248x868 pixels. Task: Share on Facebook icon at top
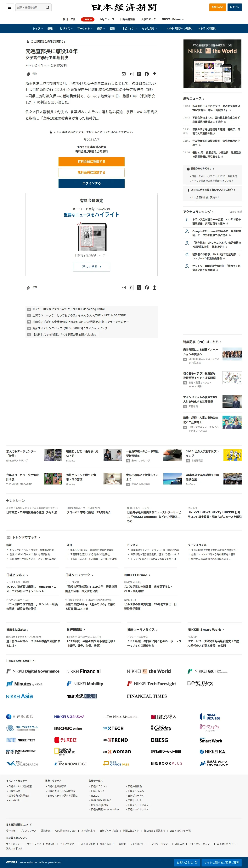[147, 74]
